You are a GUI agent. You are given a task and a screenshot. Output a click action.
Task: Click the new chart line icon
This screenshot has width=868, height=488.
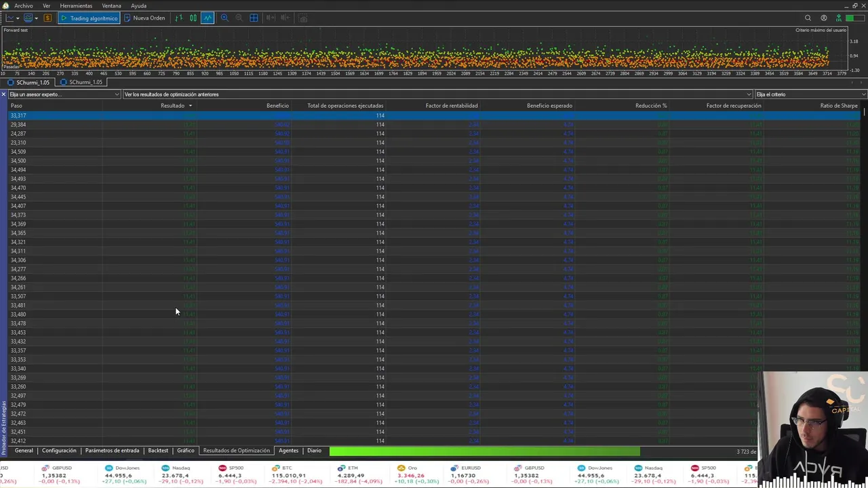tap(10, 18)
